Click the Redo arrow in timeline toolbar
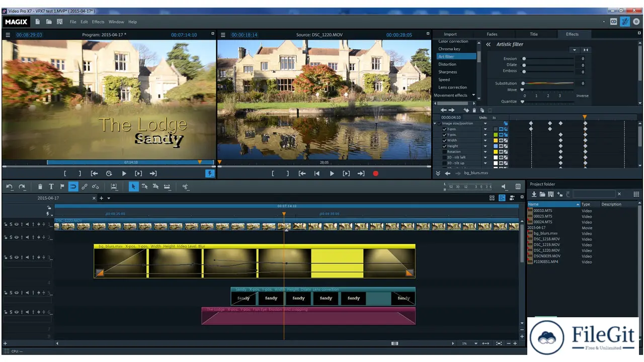The height and width of the screenshot is (362, 644). tap(22, 187)
